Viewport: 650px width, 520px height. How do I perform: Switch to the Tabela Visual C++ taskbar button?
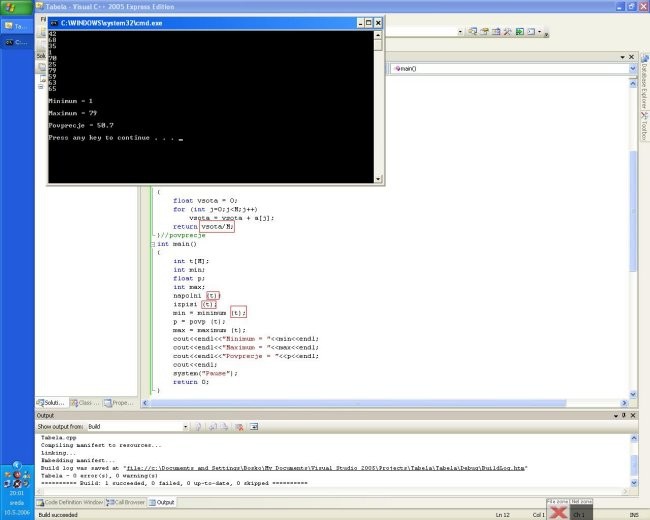pos(17,26)
